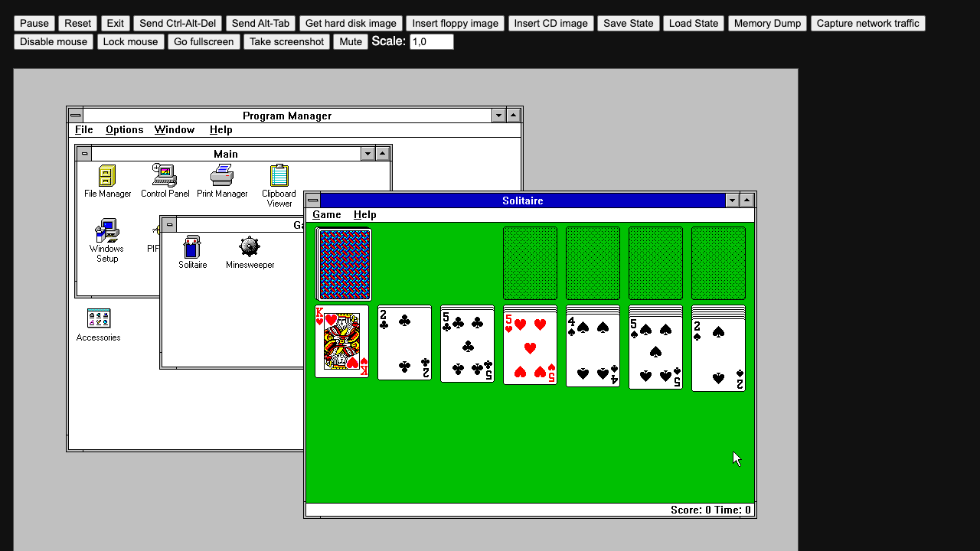Click Capture network traffic button
Screen dimensions: 980x551
868,24
